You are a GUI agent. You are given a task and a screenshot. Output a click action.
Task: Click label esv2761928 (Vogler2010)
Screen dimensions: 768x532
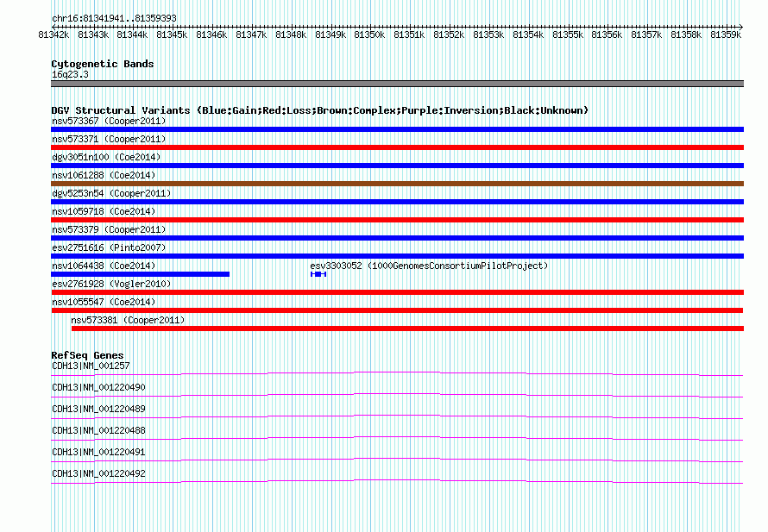[x=111, y=284]
